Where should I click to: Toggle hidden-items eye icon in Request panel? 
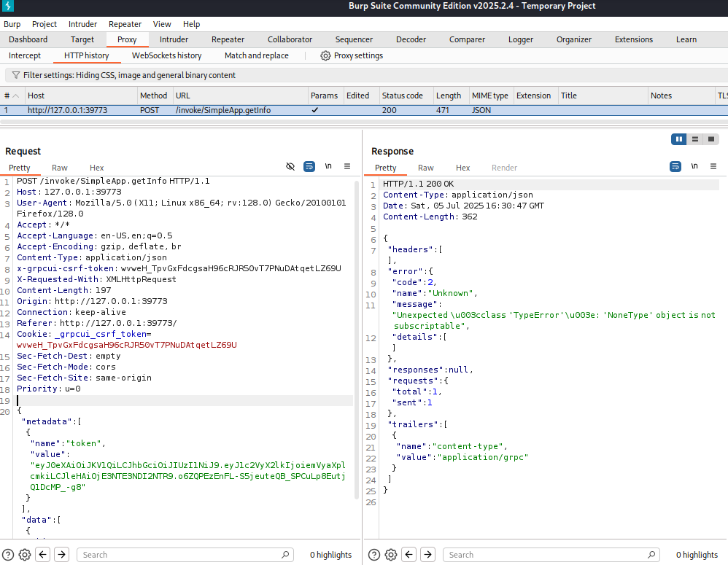click(290, 167)
